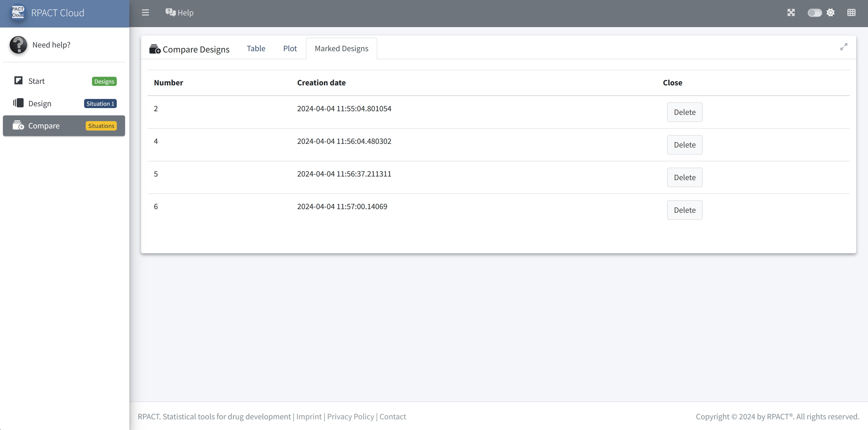Viewport: 868px width, 430px height.
Task: Switch to the Table tab
Action: 256,49
